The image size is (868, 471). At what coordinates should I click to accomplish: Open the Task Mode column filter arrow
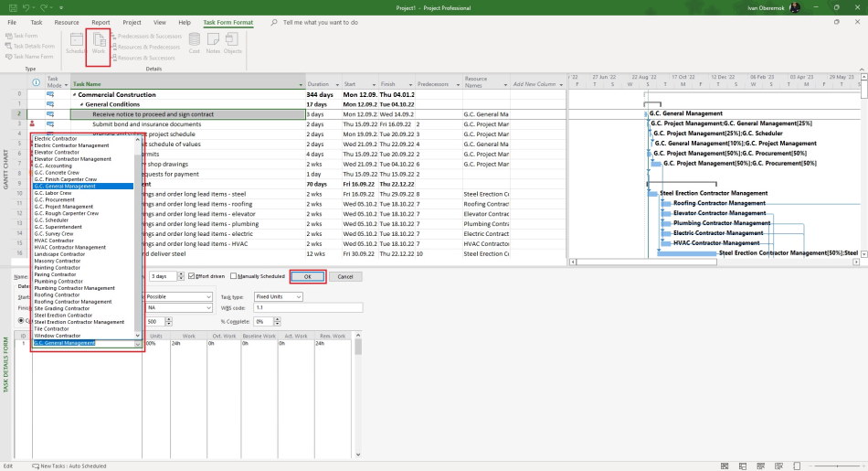tap(67, 85)
